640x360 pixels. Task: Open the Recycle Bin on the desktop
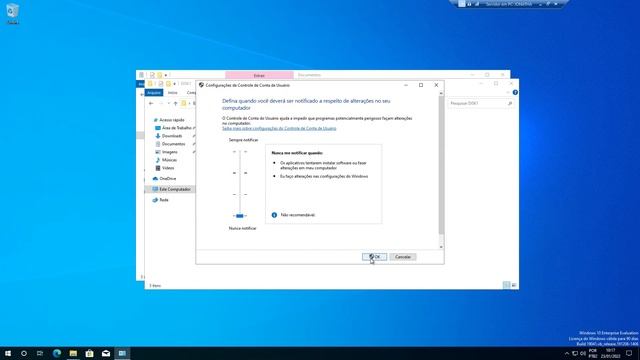point(12,13)
